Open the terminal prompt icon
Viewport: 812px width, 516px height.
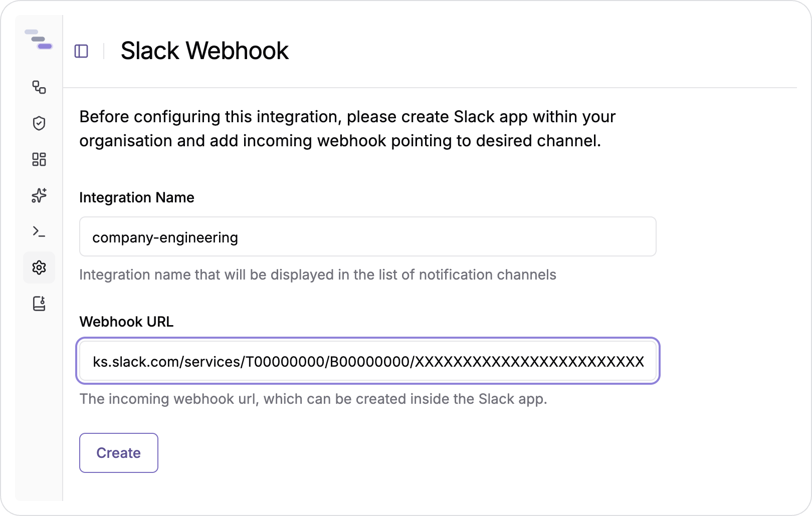(x=39, y=231)
